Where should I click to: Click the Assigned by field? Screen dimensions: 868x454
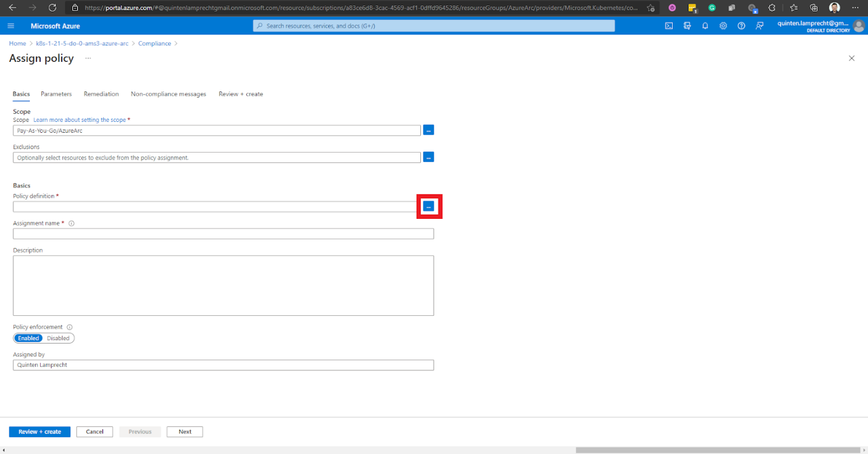(x=223, y=365)
